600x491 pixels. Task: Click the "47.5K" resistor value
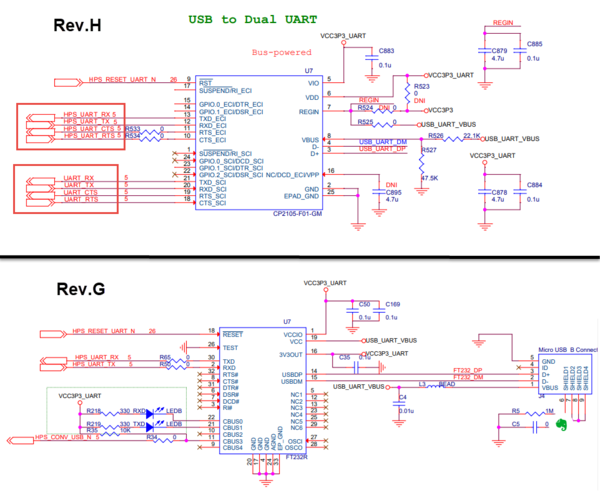click(x=429, y=178)
